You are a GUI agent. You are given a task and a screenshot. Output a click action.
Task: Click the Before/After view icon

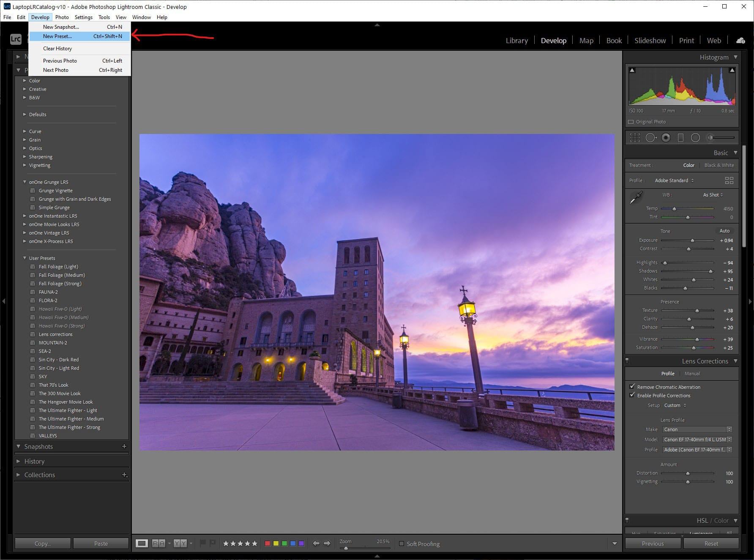[180, 543]
